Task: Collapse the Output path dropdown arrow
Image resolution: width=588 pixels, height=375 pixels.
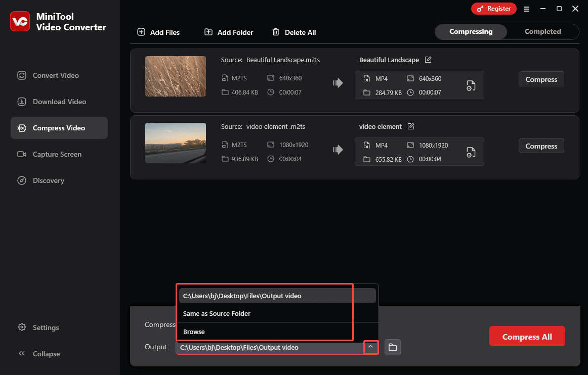Action: pyautogui.click(x=370, y=347)
